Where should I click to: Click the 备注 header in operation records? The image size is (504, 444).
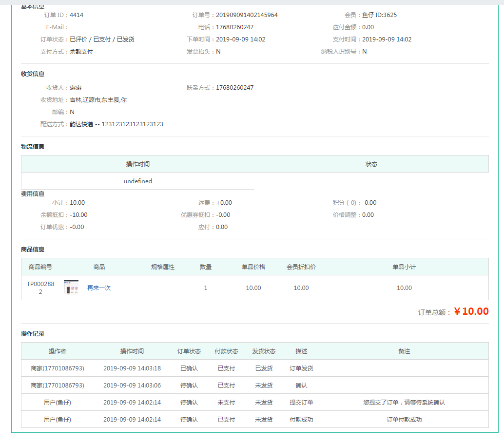tap(404, 351)
